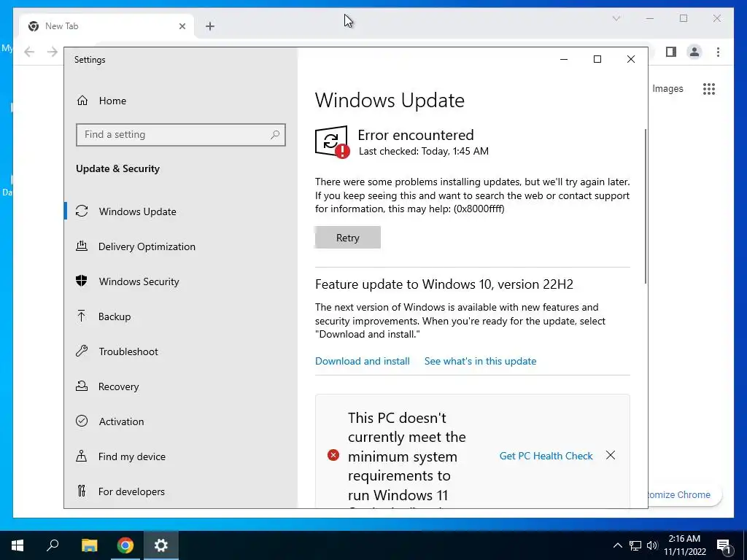
Task: Click Settings gear in taskbar
Action: (x=161, y=545)
